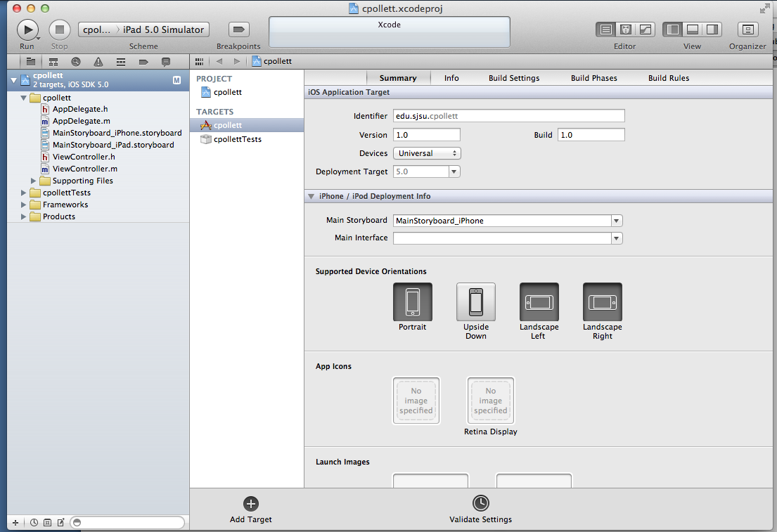Open the related files grid icon
The image size is (777, 532).
click(x=199, y=61)
